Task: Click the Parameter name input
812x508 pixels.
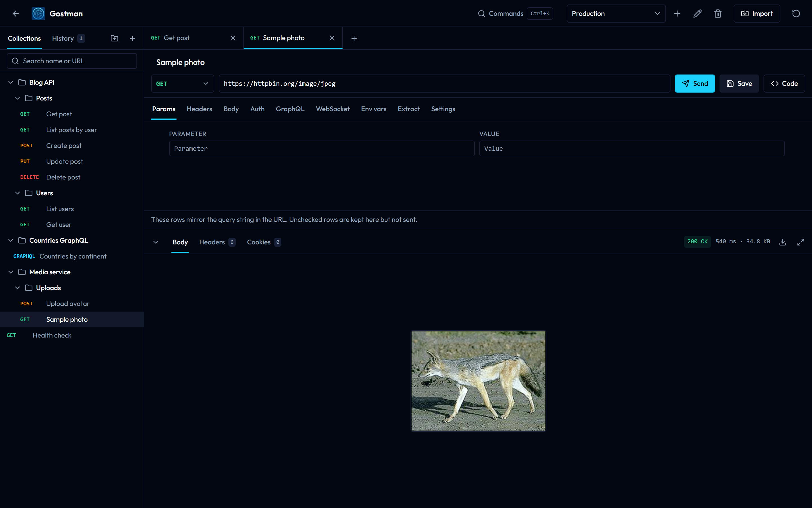Action: 321,148
